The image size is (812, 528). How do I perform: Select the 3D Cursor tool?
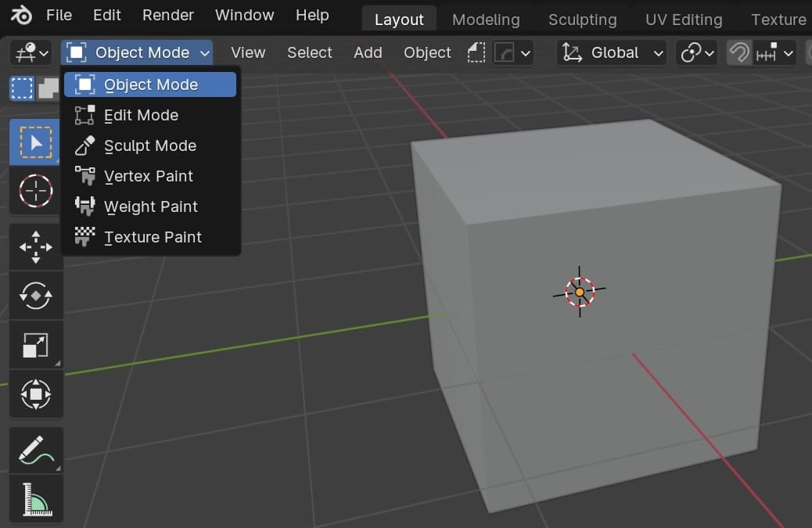coord(36,191)
